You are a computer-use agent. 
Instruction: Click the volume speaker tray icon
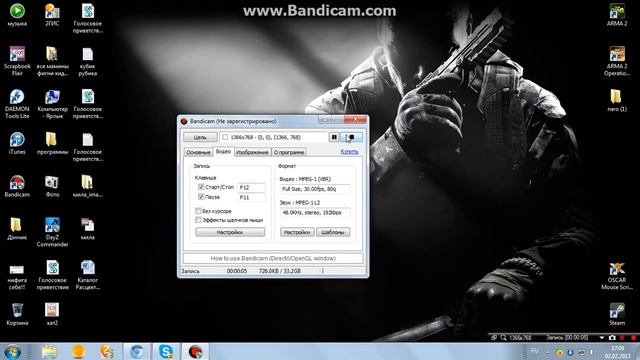tap(592, 352)
